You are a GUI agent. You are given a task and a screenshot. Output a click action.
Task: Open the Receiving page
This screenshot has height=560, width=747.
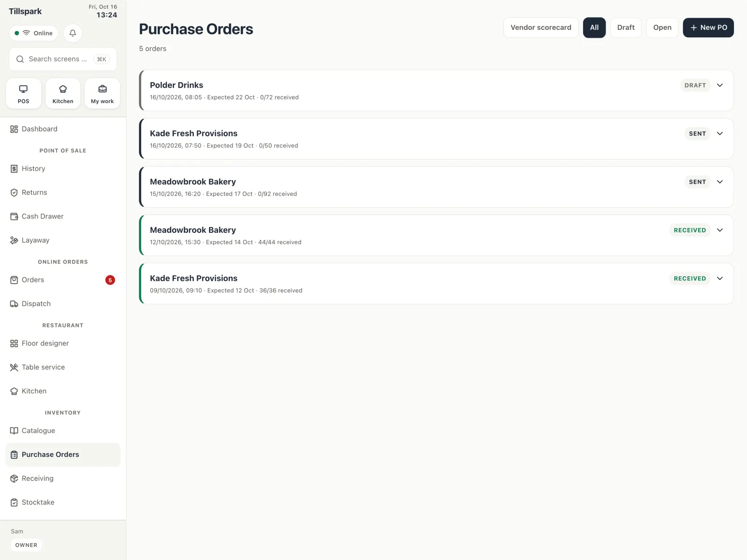pos(63,478)
